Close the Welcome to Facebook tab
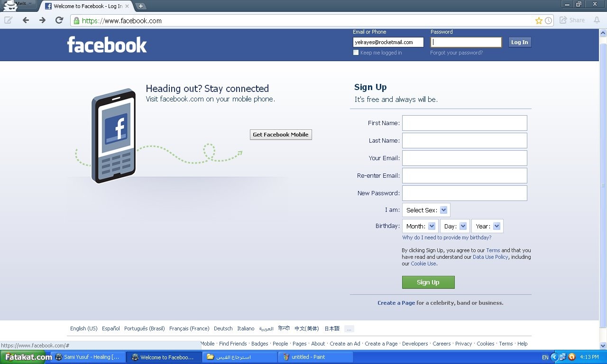This screenshot has height=364, width=607. 127,6
